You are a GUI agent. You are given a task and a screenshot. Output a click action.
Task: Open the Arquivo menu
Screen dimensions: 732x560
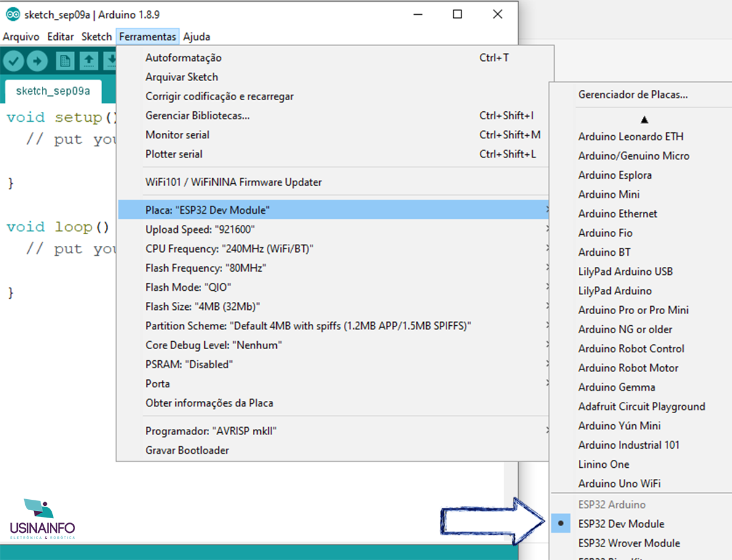point(21,36)
